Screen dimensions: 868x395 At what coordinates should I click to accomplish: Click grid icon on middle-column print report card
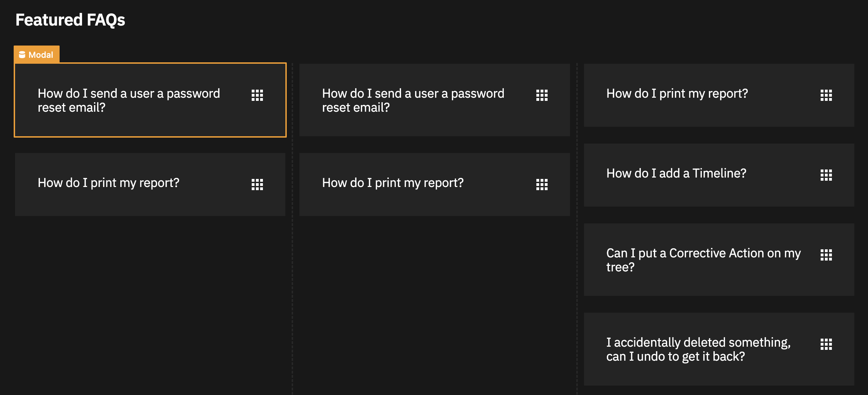pos(542,184)
